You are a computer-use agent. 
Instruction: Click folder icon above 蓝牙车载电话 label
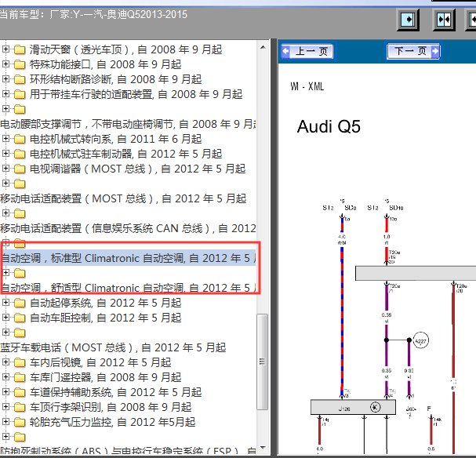(x=20, y=333)
